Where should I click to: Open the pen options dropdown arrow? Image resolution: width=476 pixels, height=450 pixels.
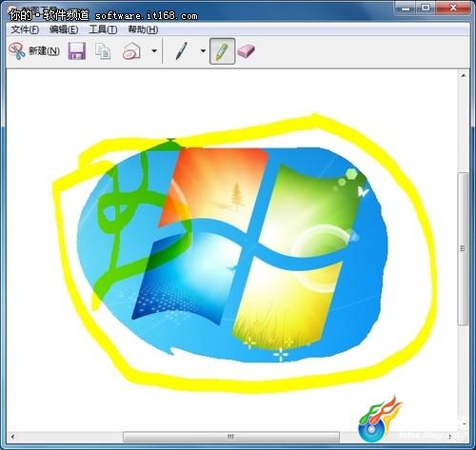click(x=203, y=51)
